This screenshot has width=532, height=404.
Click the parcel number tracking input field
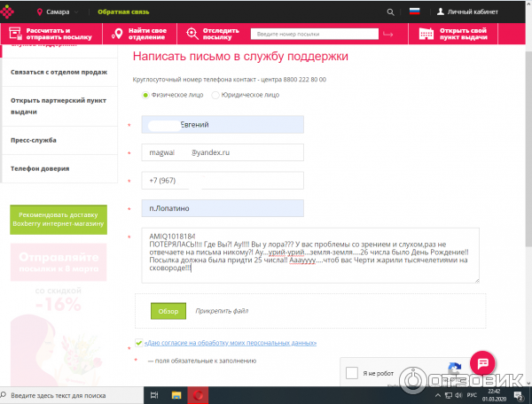pos(312,34)
